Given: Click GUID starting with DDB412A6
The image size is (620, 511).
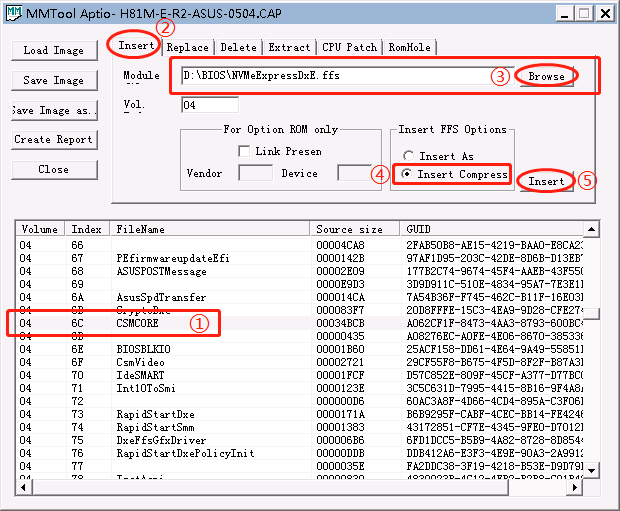Looking at the screenshot, I should (495, 453).
